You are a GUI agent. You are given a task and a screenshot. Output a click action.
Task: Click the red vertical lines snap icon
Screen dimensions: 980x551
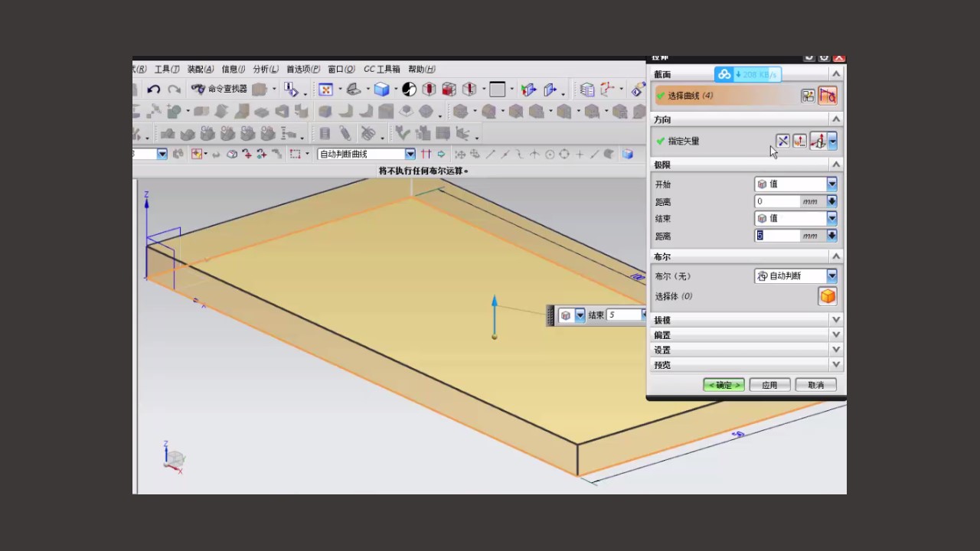coord(426,154)
